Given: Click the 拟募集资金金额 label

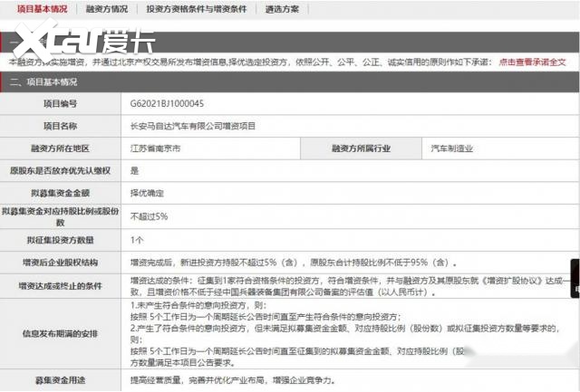Looking at the screenshot, I should pos(61,193).
